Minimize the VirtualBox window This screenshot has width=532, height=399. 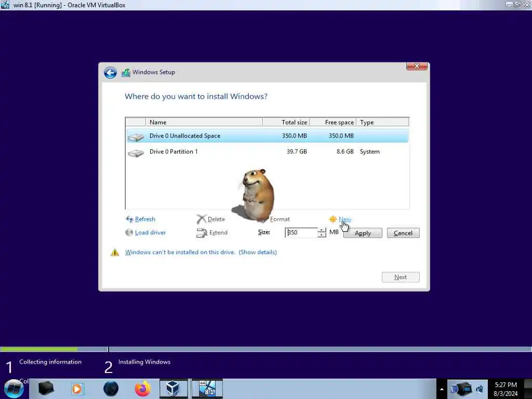coord(509,5)
